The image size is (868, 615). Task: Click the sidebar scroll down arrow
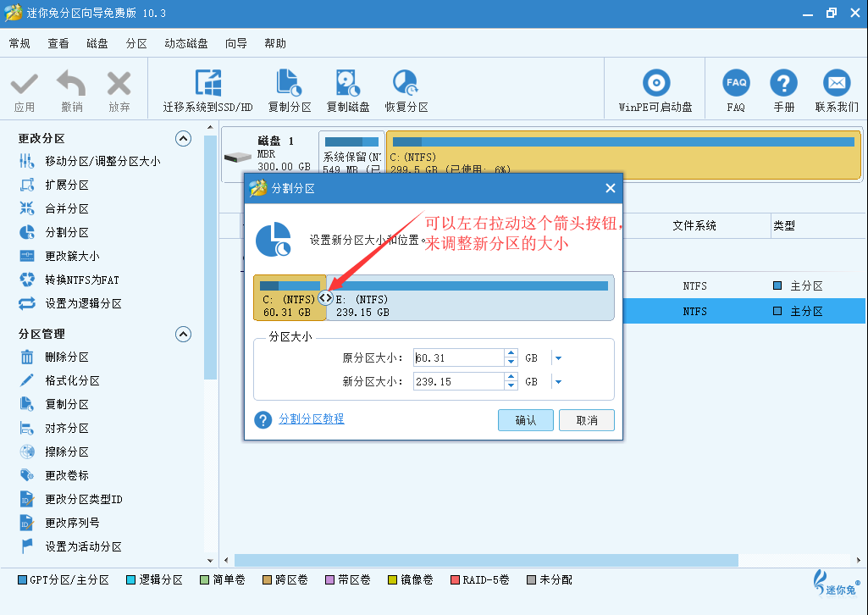click(210, 560)
